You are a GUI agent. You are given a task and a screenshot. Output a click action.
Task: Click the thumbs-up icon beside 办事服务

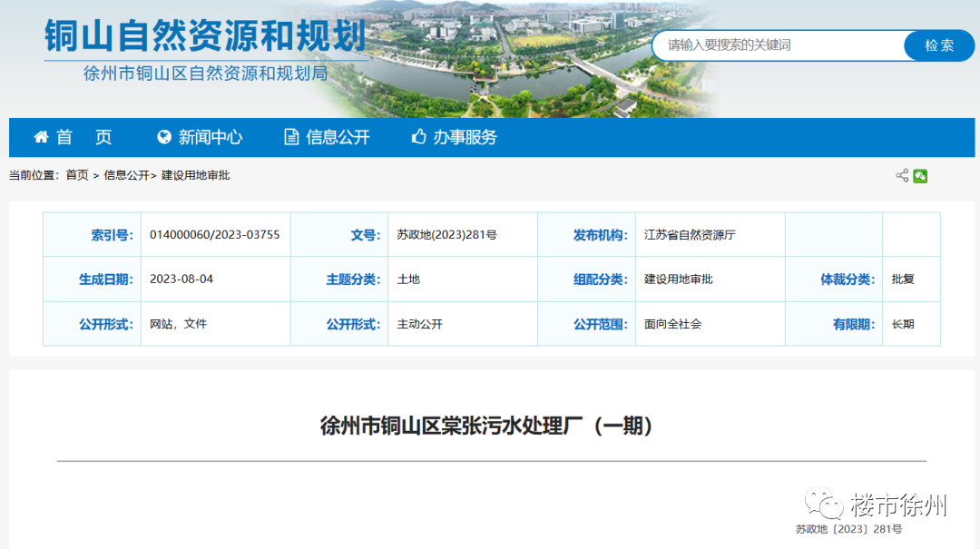point(418,136)
